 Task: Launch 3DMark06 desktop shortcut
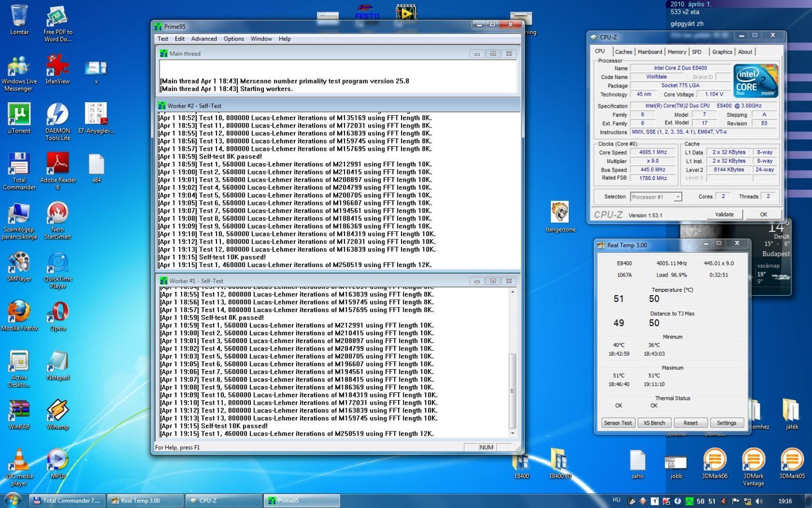coord(714,464)
